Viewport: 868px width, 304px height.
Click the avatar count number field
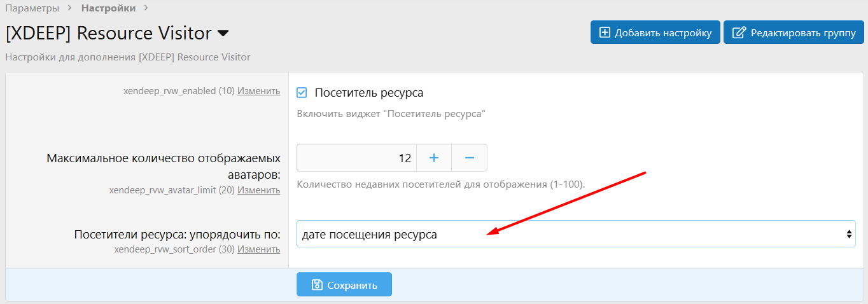356,158
